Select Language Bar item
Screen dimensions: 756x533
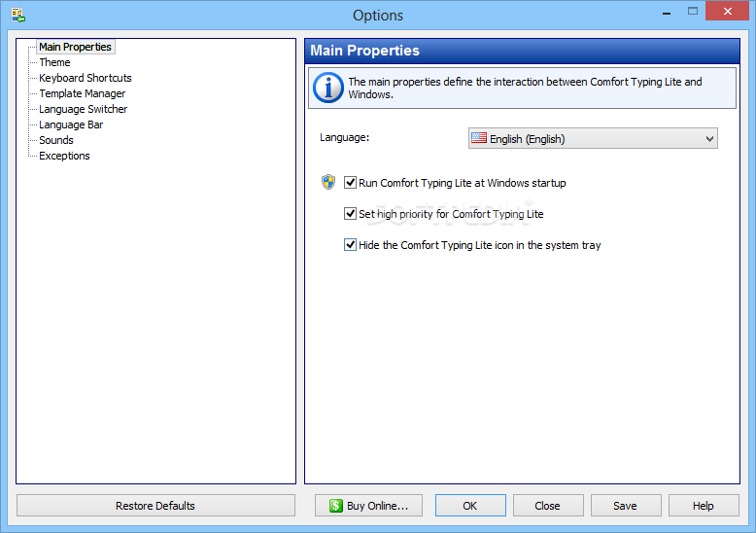[71, 124]
